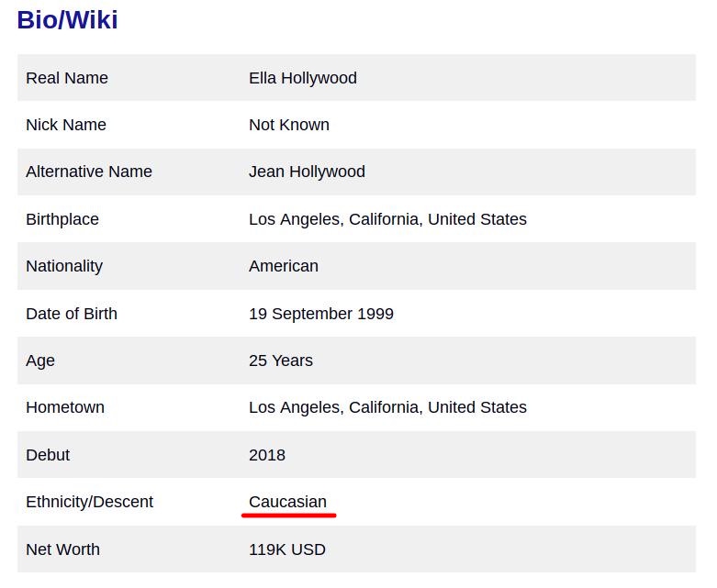Click the Birthplace value Los Angeles, California
This screenshot has width=717, height=588.
387,219
